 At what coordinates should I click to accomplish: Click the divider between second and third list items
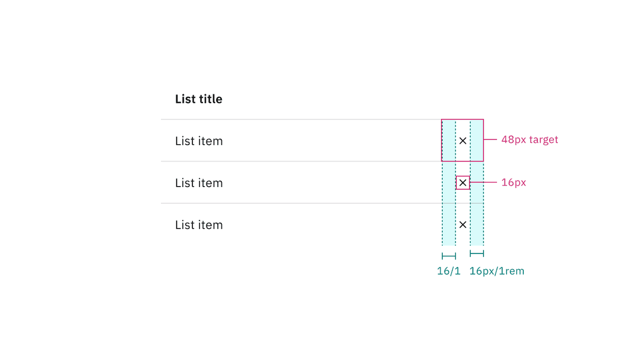pos(296,203)
